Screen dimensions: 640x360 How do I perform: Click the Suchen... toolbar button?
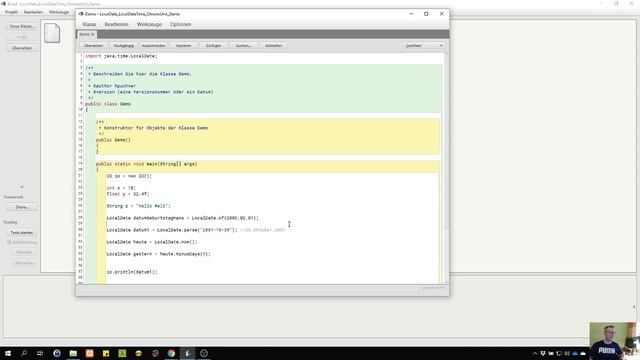click(x=244, y=46)
